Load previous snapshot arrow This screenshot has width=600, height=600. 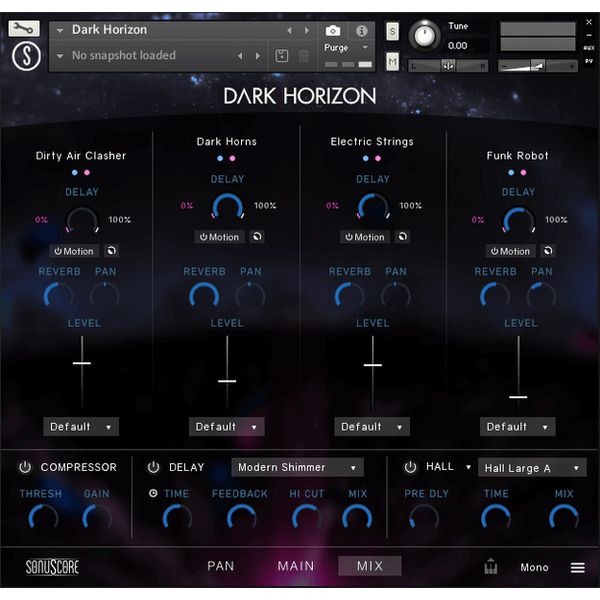click(240, 56)
